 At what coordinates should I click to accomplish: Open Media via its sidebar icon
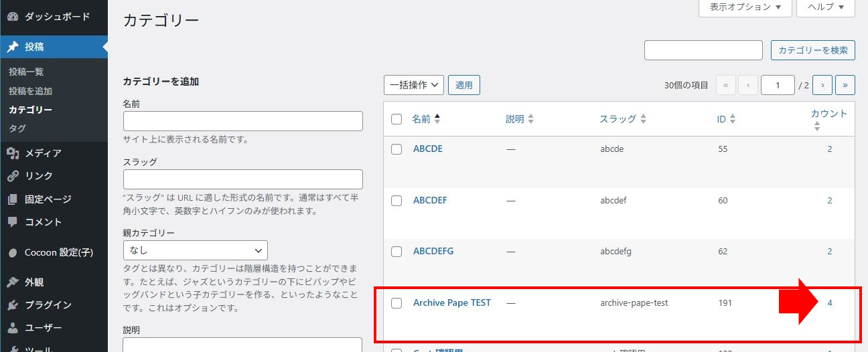coord(13,153)
